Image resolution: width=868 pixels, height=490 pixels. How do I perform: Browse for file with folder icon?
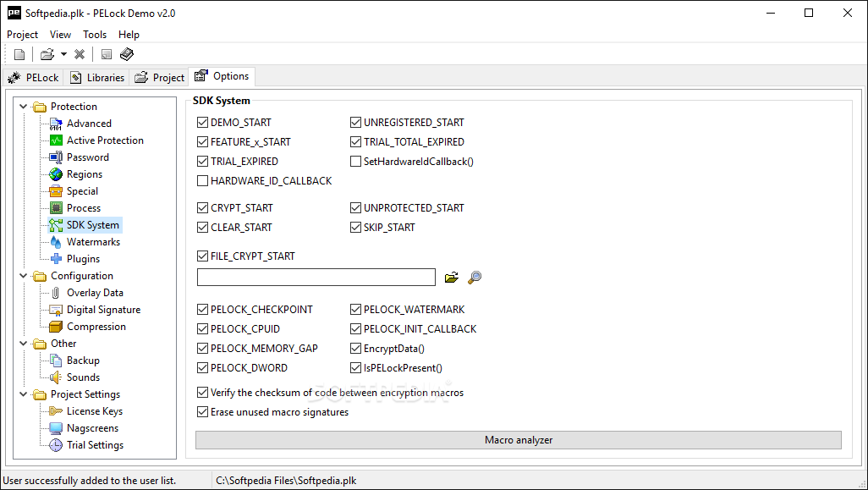tap(452, 278)
